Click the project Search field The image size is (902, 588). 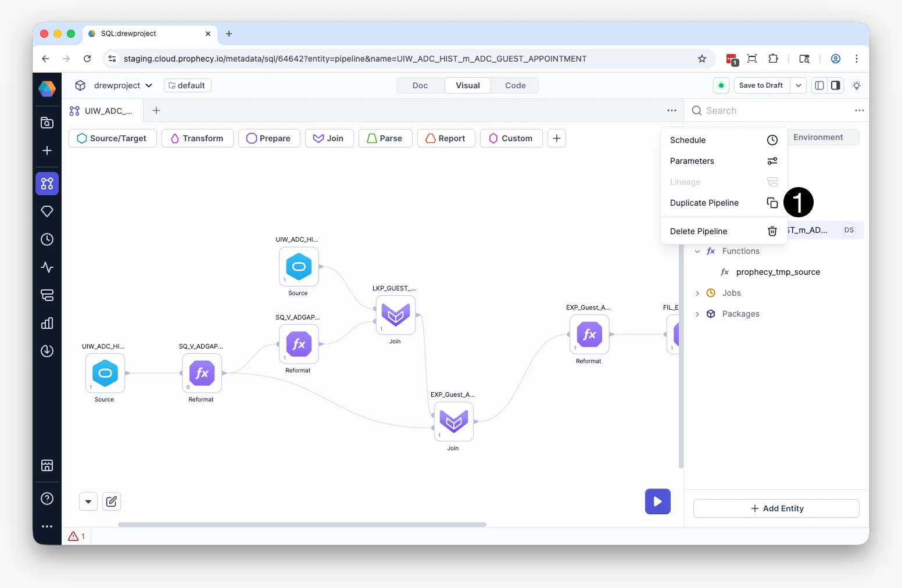(770, 110)
